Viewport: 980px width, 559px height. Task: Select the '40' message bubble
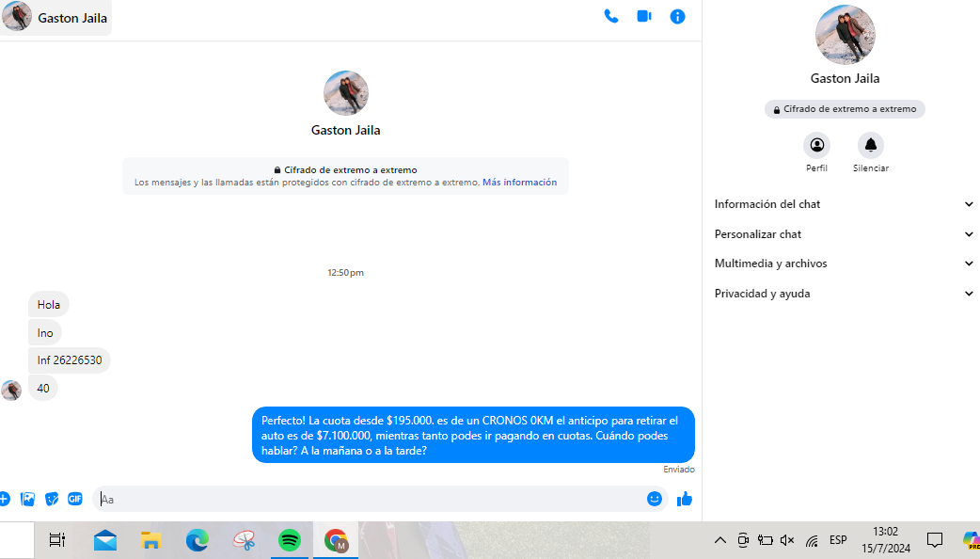click(43, 389)
